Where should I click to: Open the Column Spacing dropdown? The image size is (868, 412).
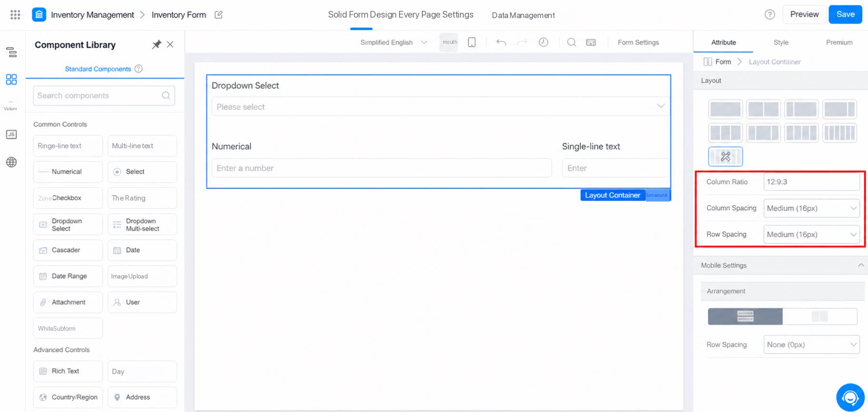pos(811,208)
